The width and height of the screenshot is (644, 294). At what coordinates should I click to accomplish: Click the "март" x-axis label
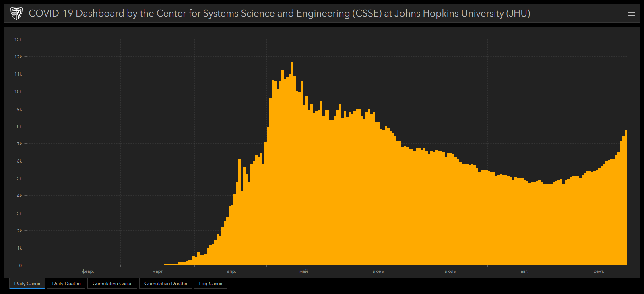[x=158, y=271]
